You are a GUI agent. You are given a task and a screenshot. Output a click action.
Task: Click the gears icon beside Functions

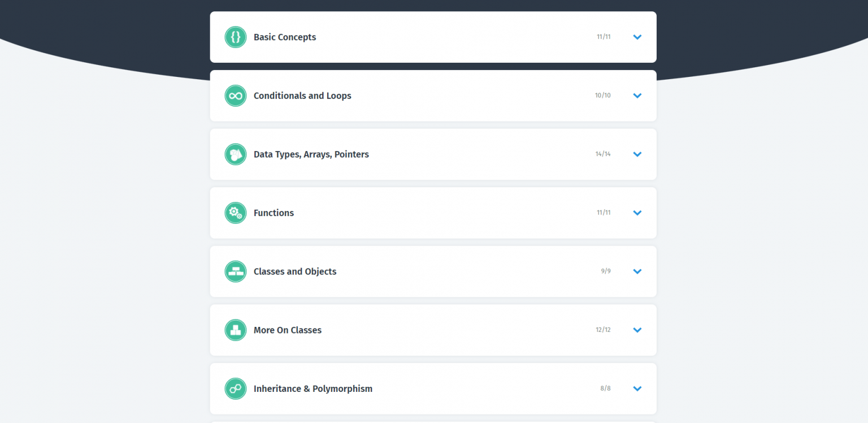pyautogui.click(x=236, y=213)
